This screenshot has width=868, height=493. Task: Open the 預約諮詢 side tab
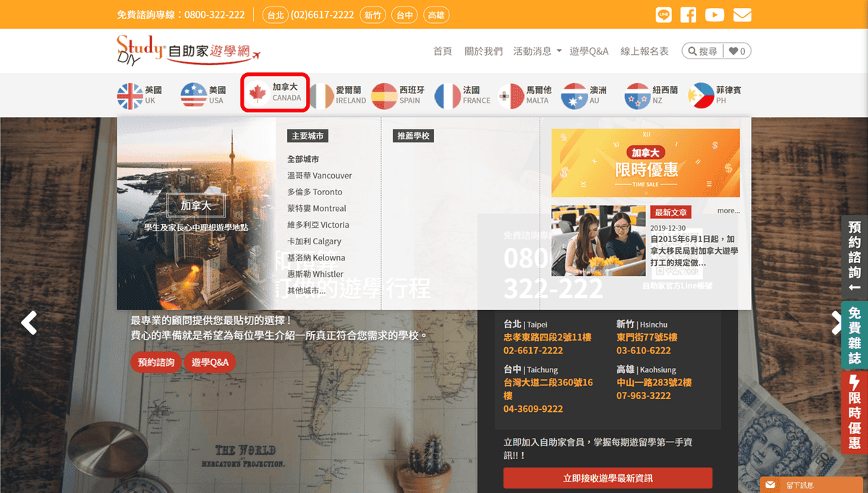855,257
